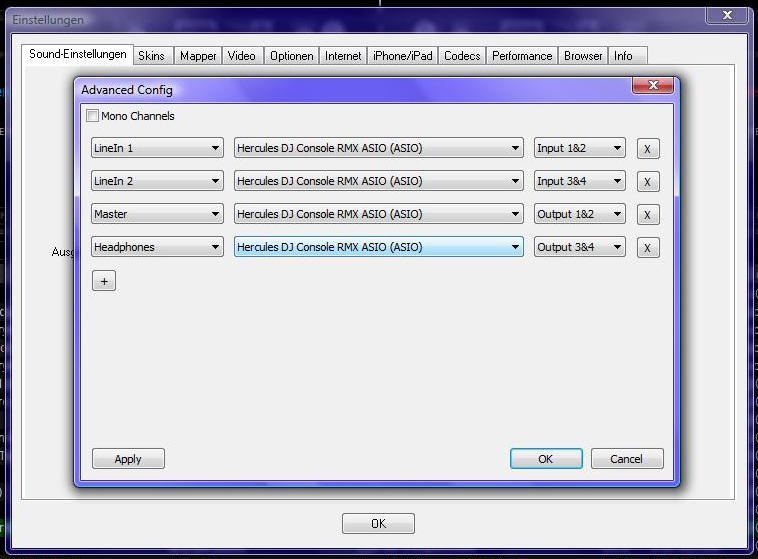Viewport: 758px width, 559px height.
Task: Open the Output 3&4 channel dropdown
Action: click(580, 247)
